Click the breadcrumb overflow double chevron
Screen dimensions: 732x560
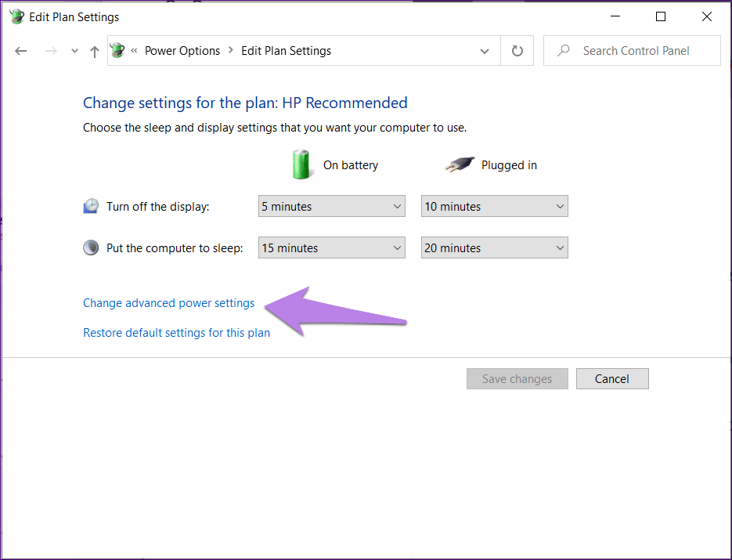click(134, 50)
